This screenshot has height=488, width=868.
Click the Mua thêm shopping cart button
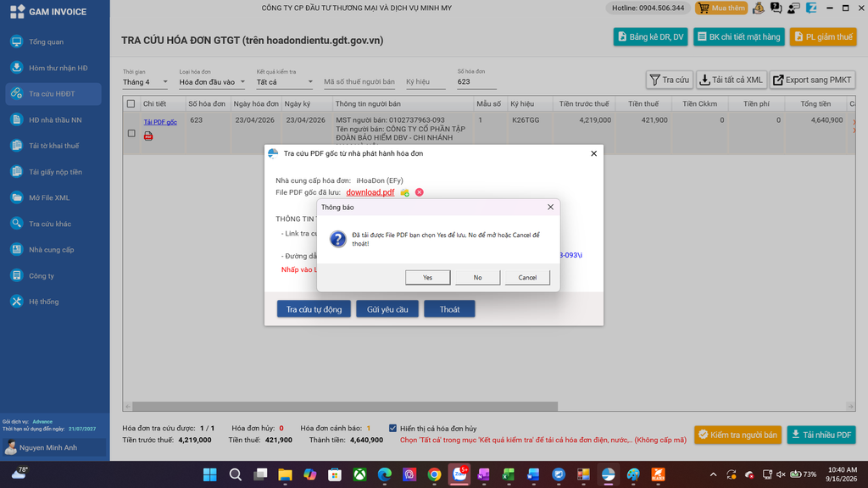coord(721,8)
